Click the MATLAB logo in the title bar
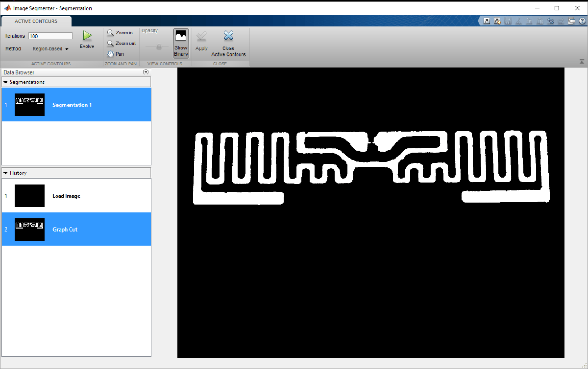Image resolution: width=588 pixels, height=369 pixels. coord(8,8)
